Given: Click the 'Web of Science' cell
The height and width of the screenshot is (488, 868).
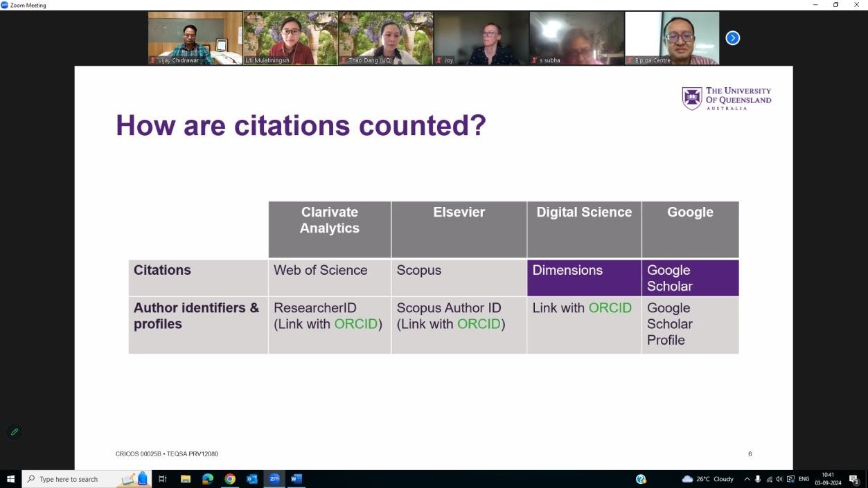Looking at the screenshot, I should (x=330, y=278).
